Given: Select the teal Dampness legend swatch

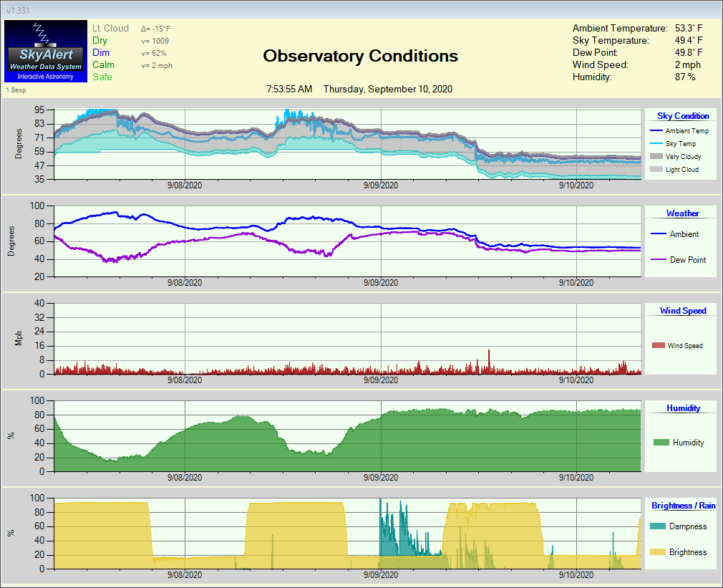Looking at the screenshot, I should 659,526.
